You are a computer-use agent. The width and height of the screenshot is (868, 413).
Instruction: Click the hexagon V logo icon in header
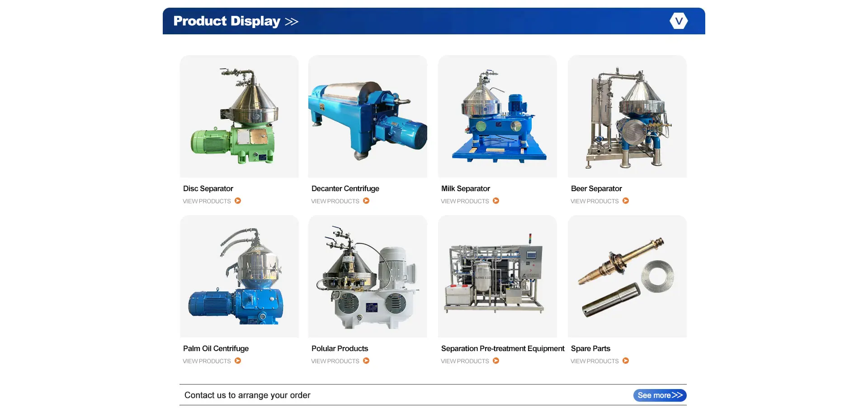pyautogui.click(x=679, y=21)
